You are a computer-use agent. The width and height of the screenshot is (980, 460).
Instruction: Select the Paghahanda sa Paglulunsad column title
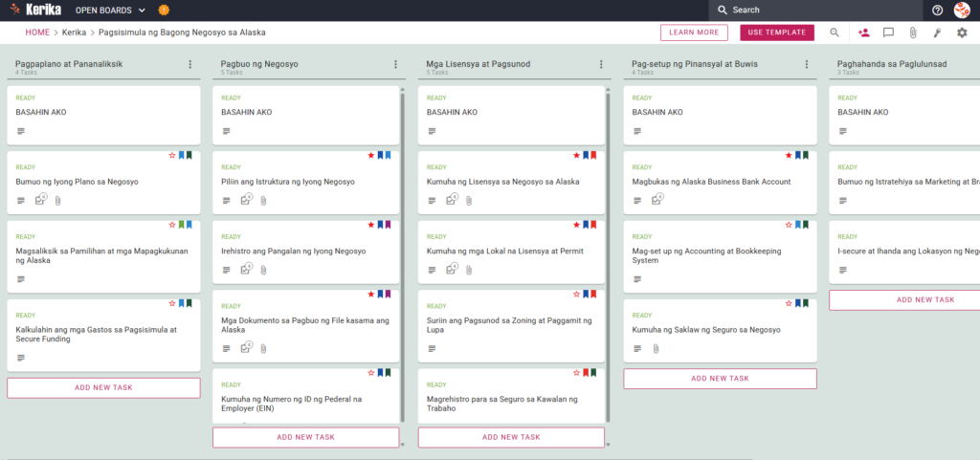pos(892,64)
